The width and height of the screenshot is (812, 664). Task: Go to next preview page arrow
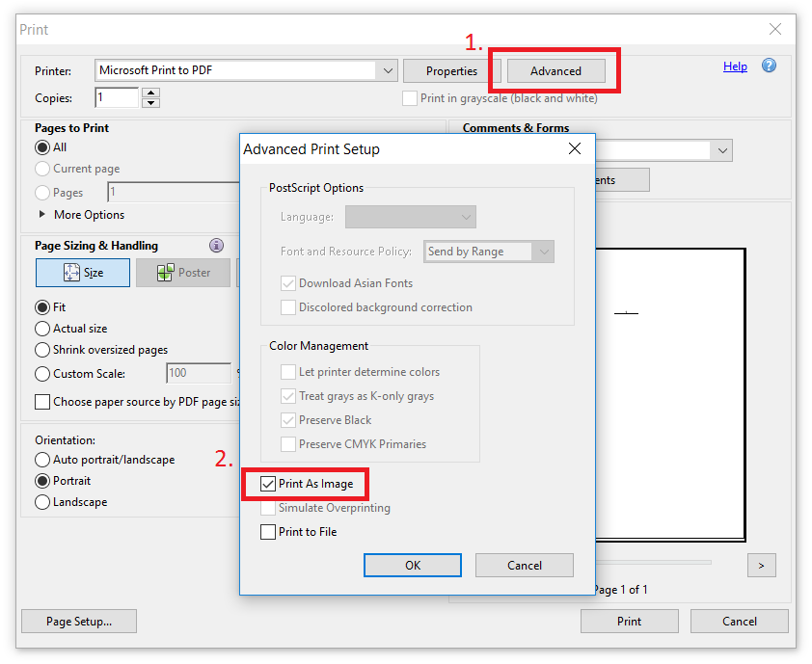[x=761, y=566]
